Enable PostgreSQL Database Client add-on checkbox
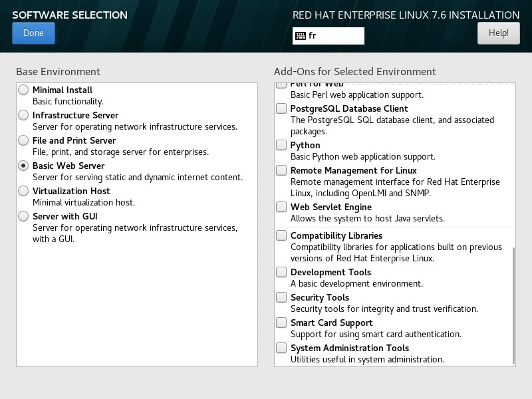 (x=281, y=108)
